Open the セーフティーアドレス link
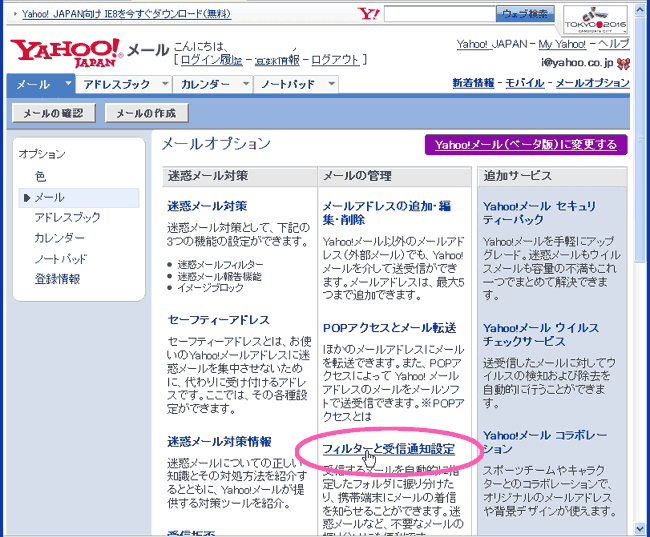Image resolution: width=650 pixels, height=537 pixels. (218, 320)
